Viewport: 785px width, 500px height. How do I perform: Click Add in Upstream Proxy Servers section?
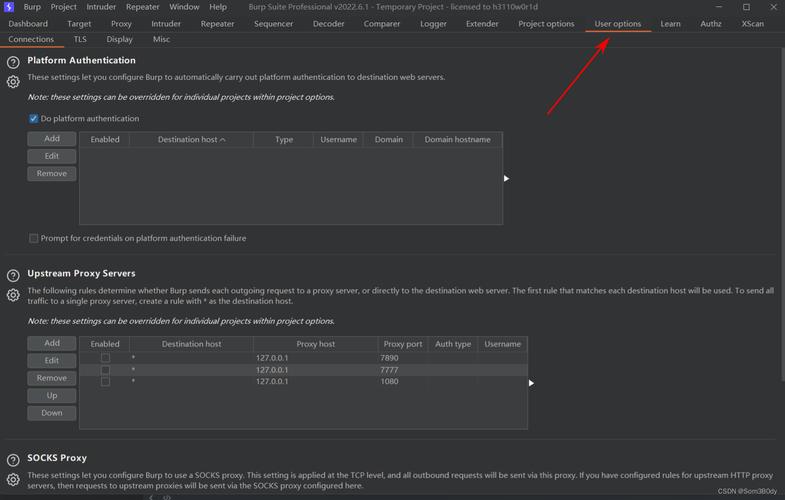click(x=52, y=343)
